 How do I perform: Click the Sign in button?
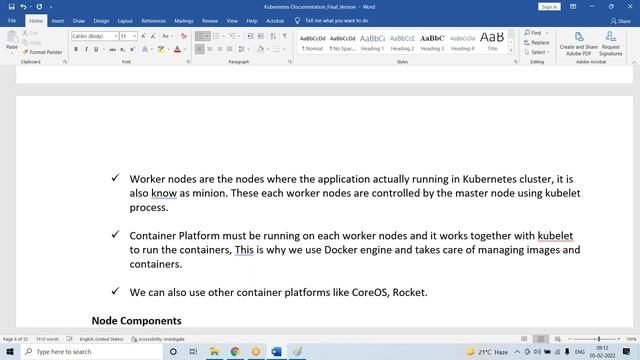[x=549, y=7]
